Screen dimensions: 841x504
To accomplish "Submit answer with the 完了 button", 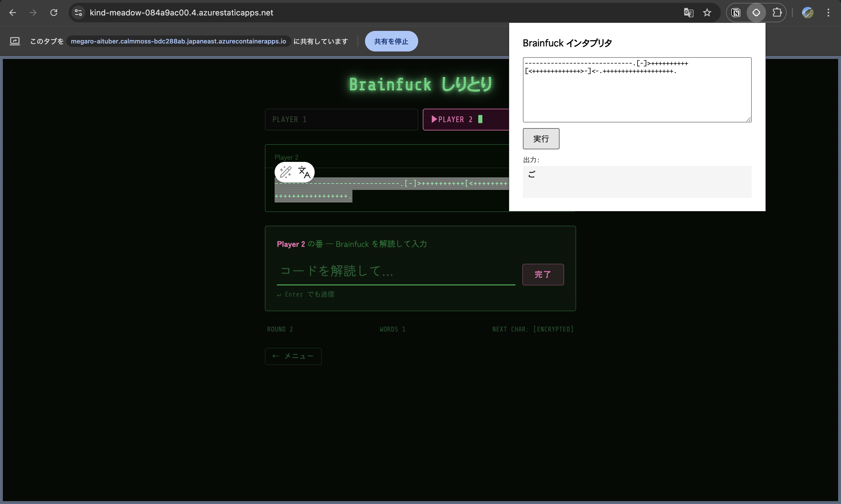I will 543,274.
